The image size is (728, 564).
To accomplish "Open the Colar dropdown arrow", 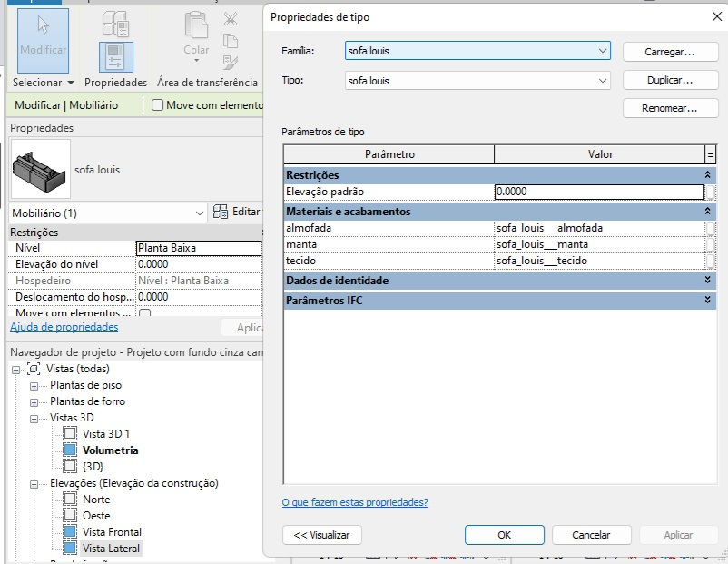I will (x=196, y=61).
